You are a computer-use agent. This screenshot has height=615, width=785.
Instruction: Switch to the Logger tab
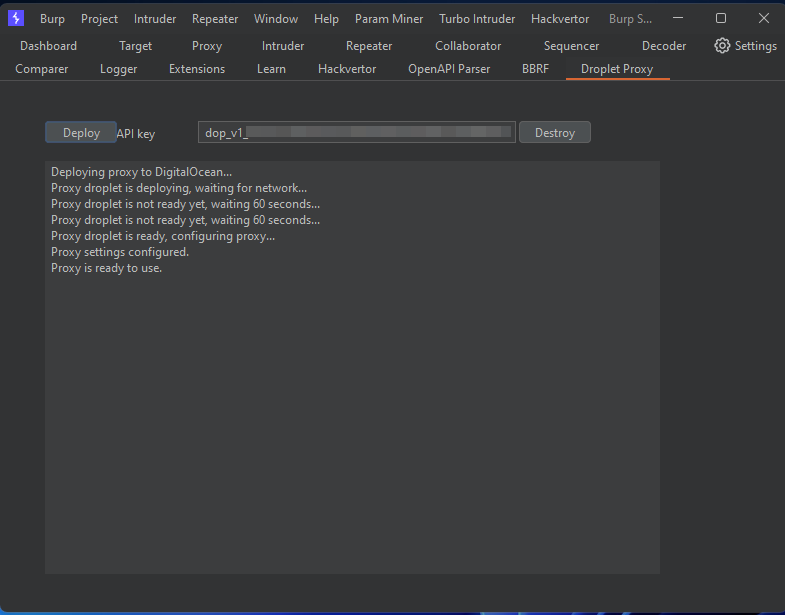[x=119, y=69]
